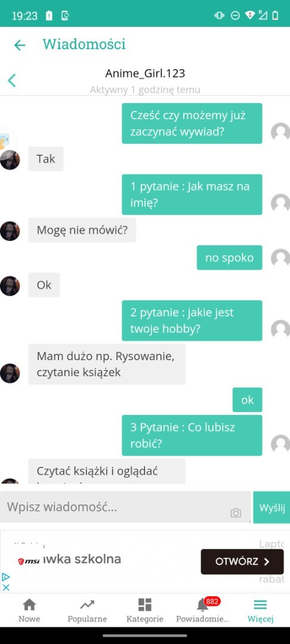Open the Kategorie tab
This screenshot has width=290, height=644.
point(144,611)
